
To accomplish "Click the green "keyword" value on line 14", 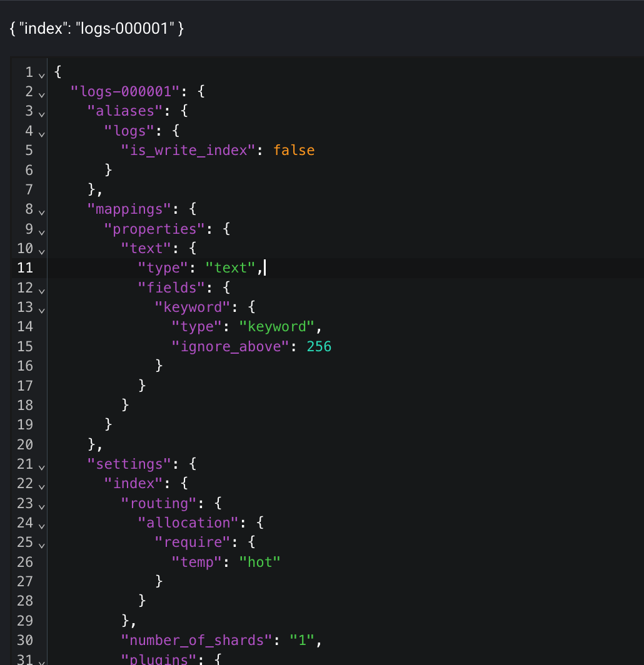I will coord(276,326).
